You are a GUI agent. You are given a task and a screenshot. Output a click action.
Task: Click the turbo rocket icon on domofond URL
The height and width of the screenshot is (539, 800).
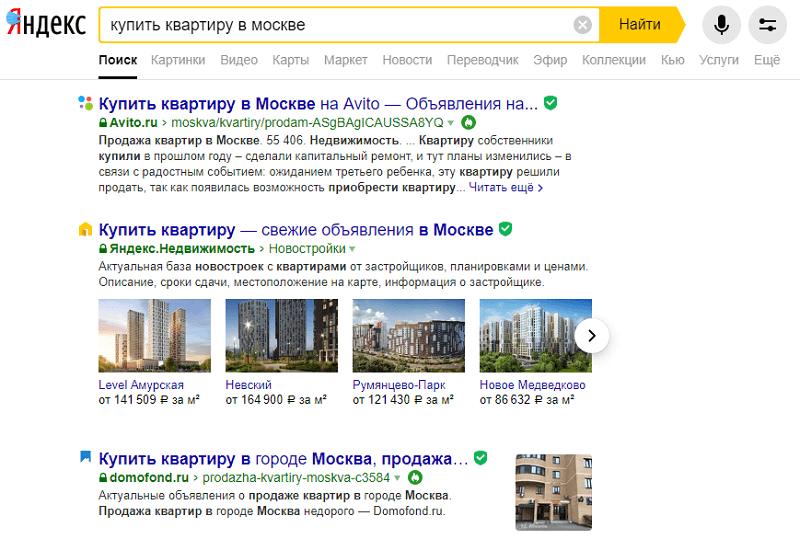point(415,478)
